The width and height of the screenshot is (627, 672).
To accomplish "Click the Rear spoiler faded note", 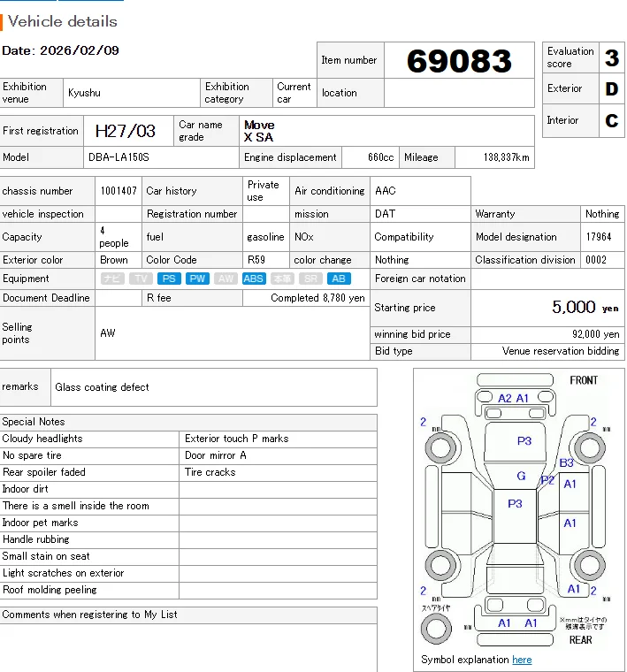I will 44,472.
